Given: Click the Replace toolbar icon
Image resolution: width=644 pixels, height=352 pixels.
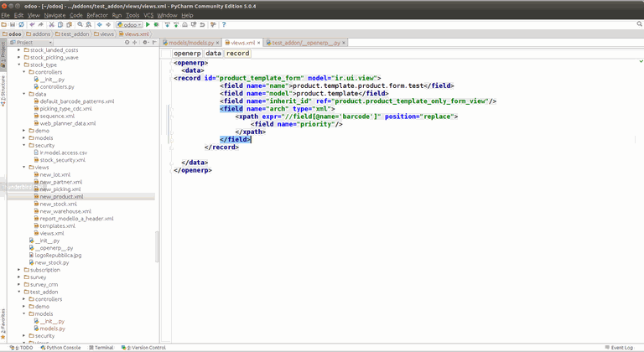Looking at the screenshot, I should [x=88, y=24].
